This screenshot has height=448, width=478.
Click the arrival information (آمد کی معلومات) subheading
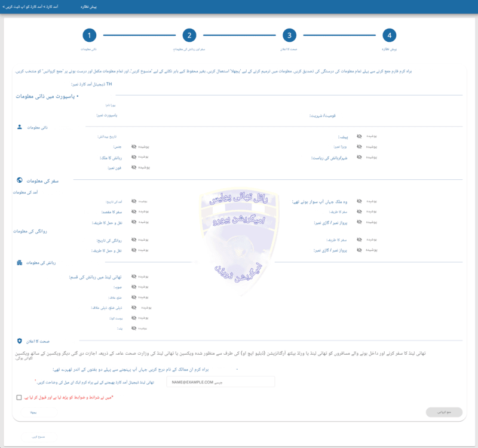coord(25,192)
